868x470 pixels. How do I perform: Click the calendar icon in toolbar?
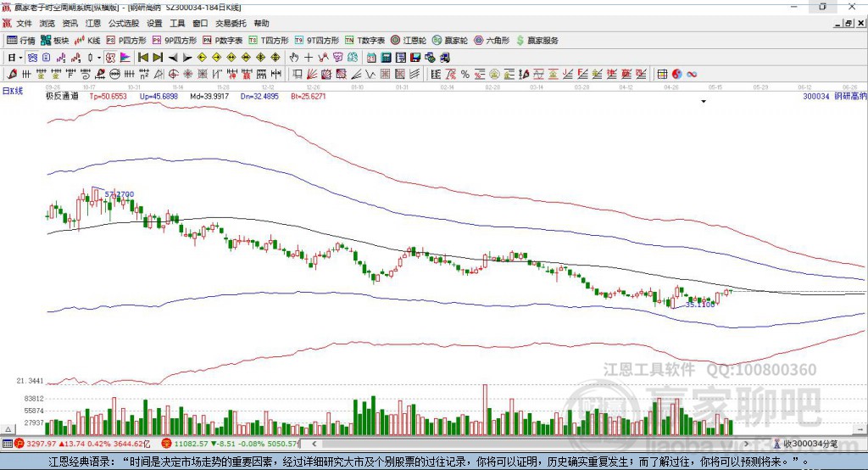[371, 58]
